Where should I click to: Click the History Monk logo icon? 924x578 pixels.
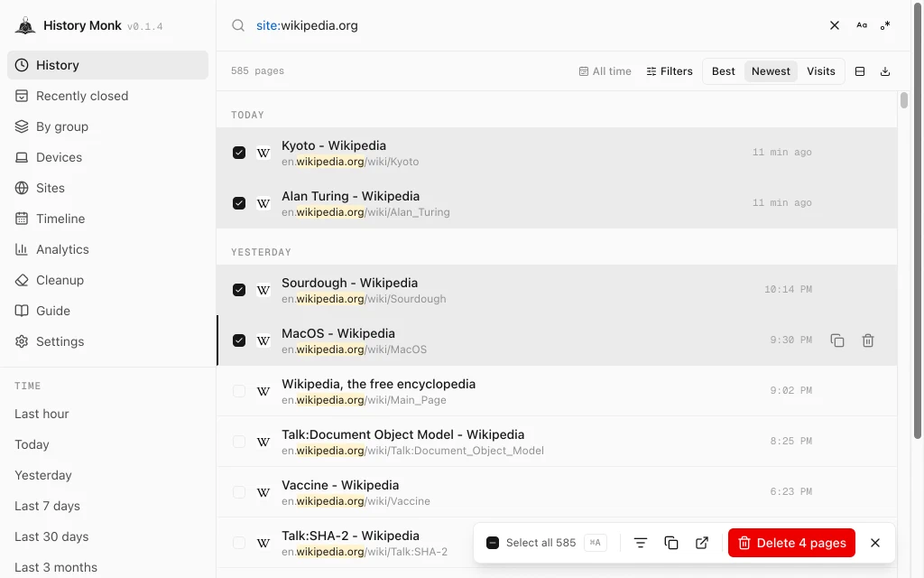(25, 25)
